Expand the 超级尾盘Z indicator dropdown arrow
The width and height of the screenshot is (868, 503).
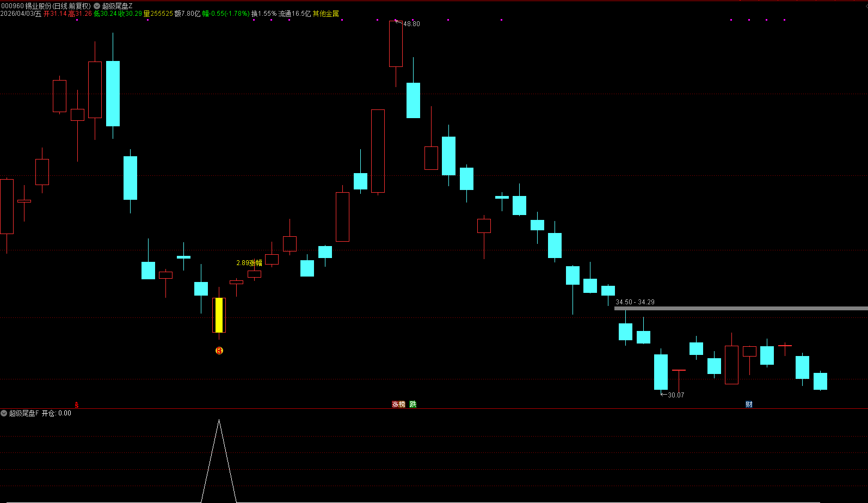[97, 6]
